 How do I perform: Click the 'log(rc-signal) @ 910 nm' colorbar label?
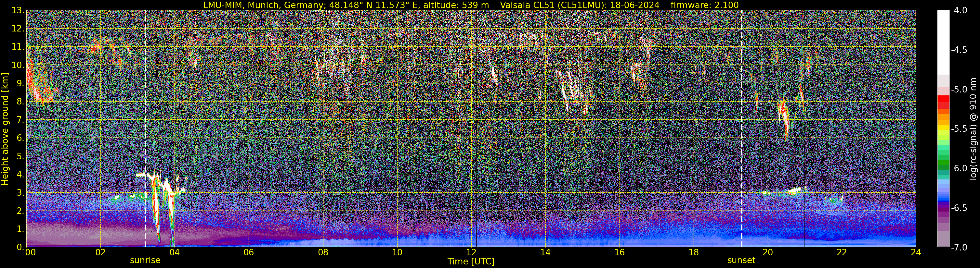point(973,129)
